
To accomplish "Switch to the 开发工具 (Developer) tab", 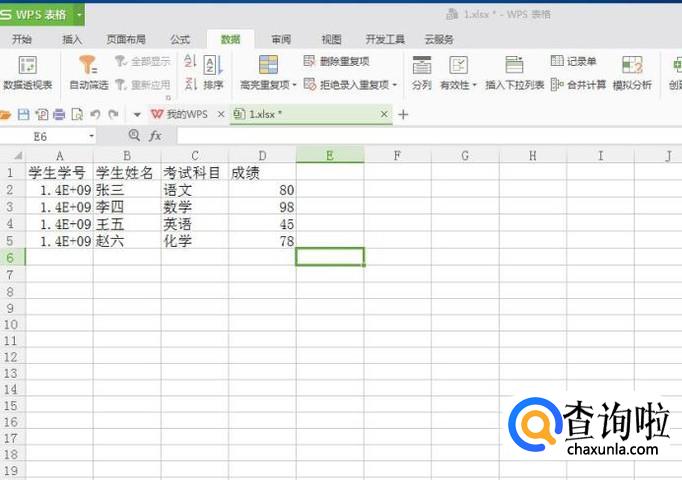I will click(x=385, y=40).
